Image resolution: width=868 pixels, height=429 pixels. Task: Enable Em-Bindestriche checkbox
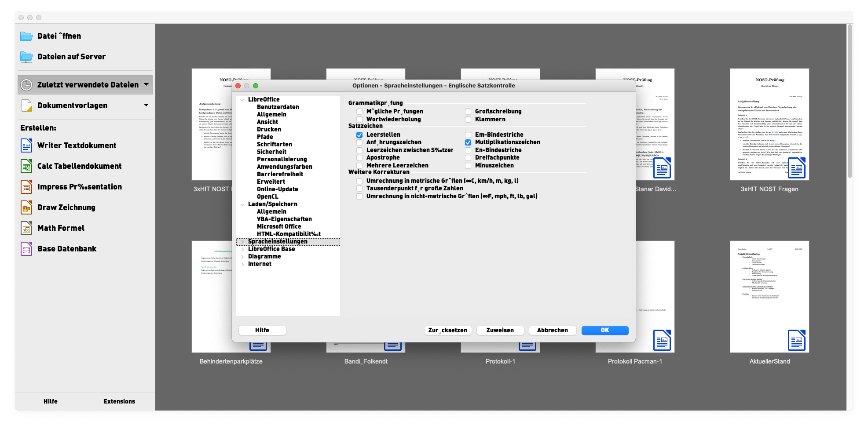pyautogui.click(x=468, y=135)
